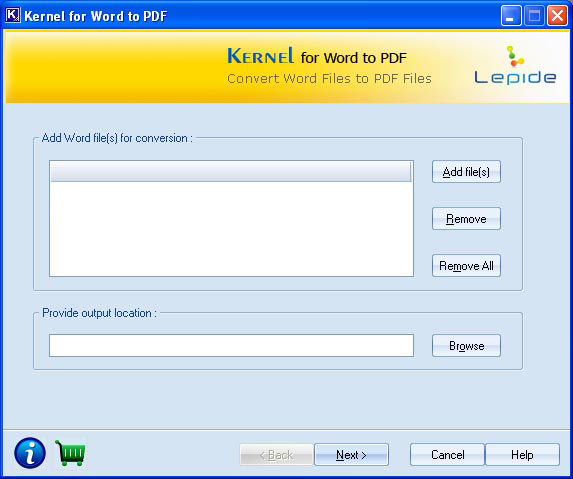Click the window title bar text
This screenshot has width=573, height=479.
click(x=96, y=16)
